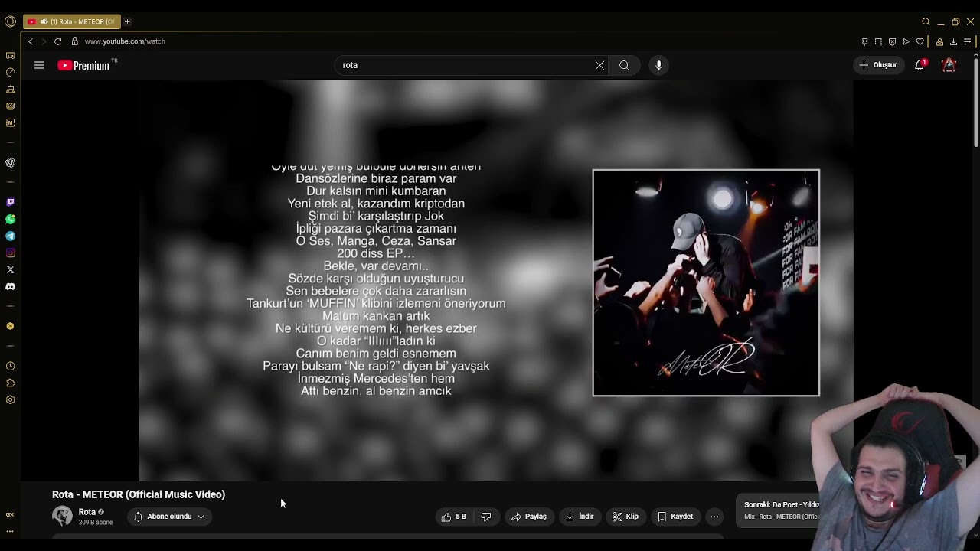Download the video with İndir

[580, 517]
